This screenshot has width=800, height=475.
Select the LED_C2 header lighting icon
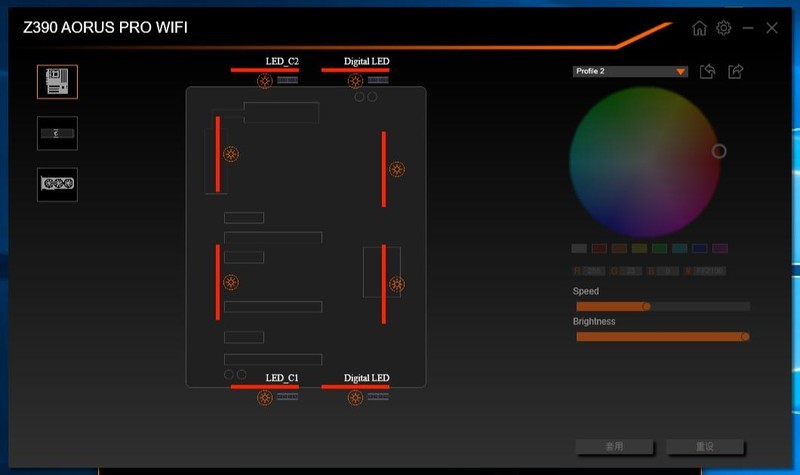click(264, 81)
